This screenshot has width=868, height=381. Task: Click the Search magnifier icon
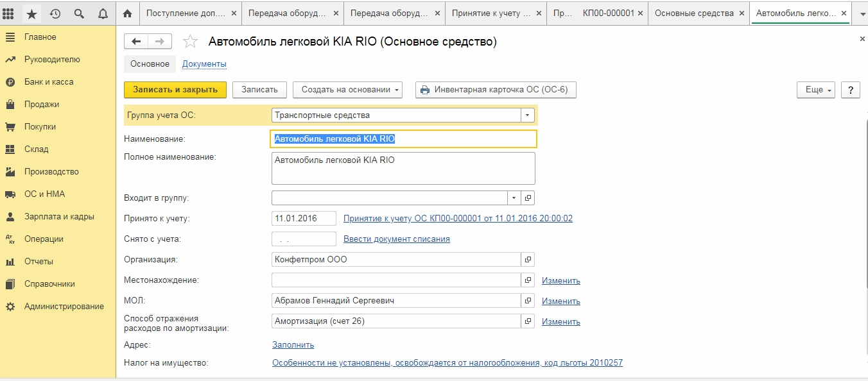coord(79,13)
